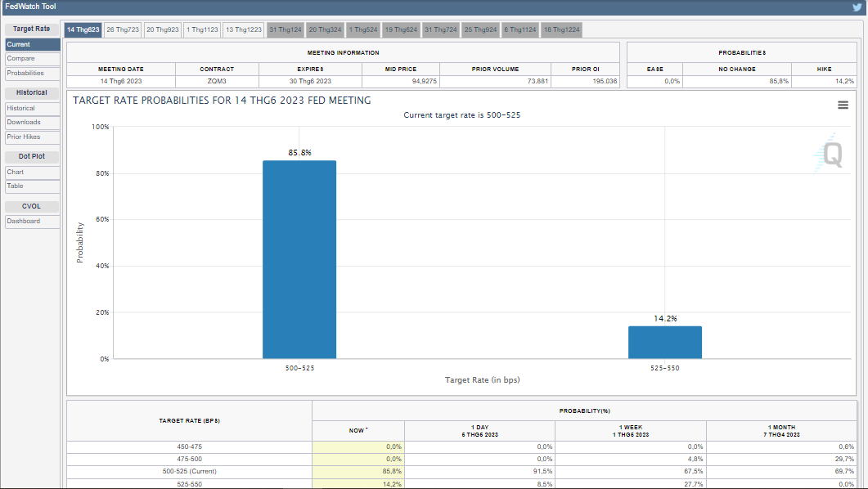The image size is (868, 489).
Task: Switch to the 31 Thg124 meeting tab
Action: click(x=286, y=30)
